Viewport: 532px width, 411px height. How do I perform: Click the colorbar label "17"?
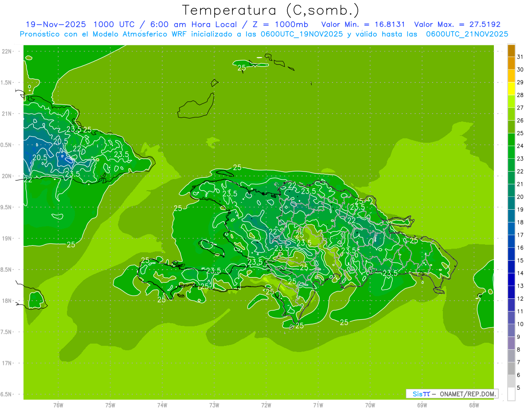pyautogui.click(x=520, y=235)
